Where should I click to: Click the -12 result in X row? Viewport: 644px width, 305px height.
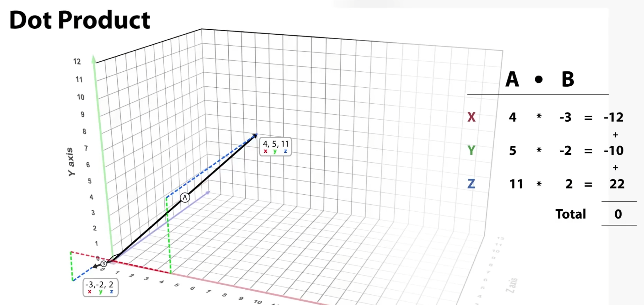click(614, 117)
